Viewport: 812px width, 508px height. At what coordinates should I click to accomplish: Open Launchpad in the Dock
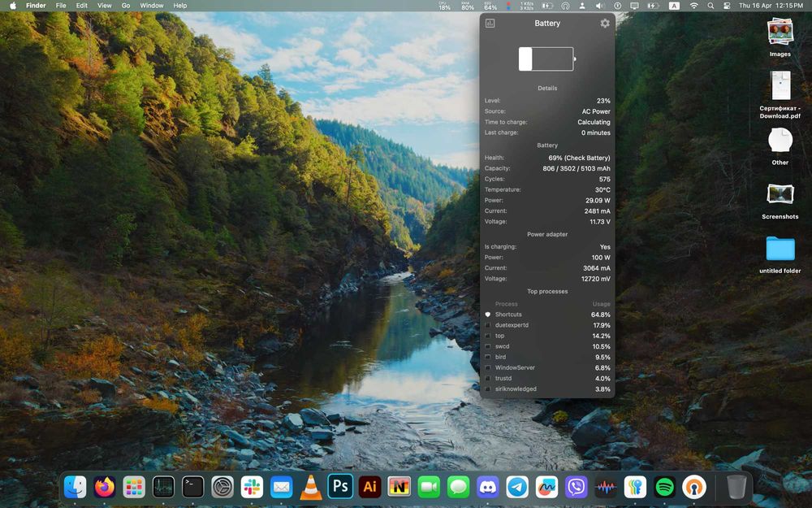pyautogui.click(x=134, y=487)
